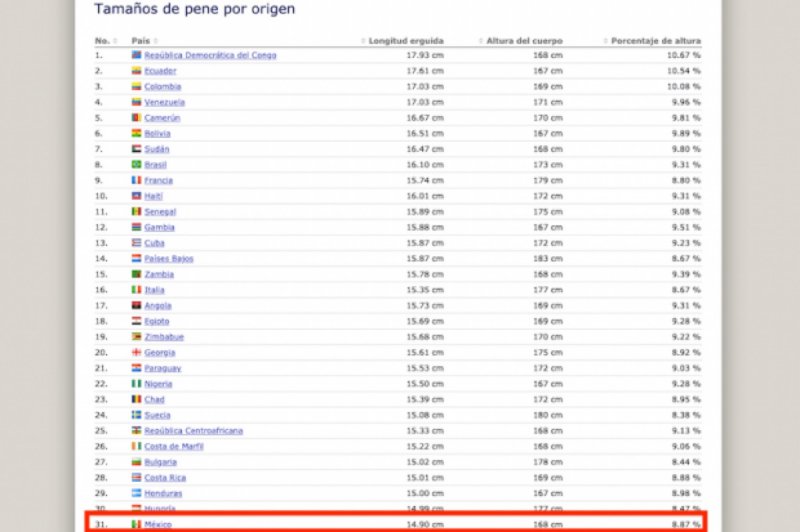Click the Italia flag icon

coord(137,290)
